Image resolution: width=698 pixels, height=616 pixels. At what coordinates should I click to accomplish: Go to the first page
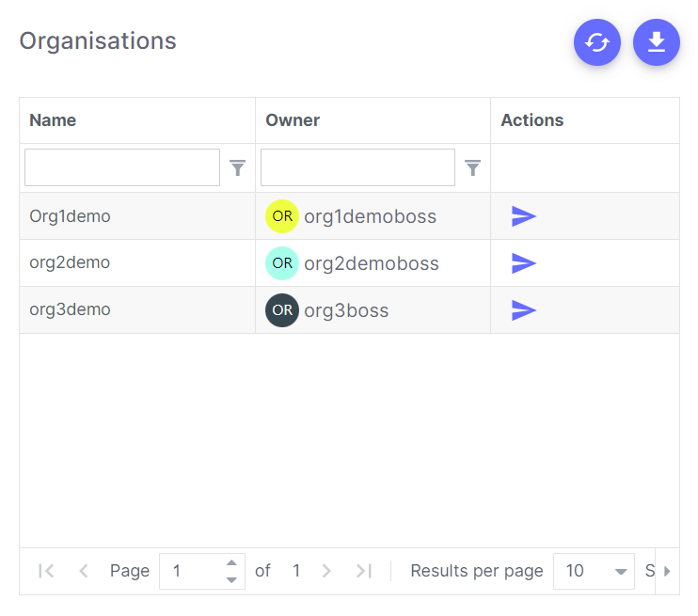pos(46,571)
